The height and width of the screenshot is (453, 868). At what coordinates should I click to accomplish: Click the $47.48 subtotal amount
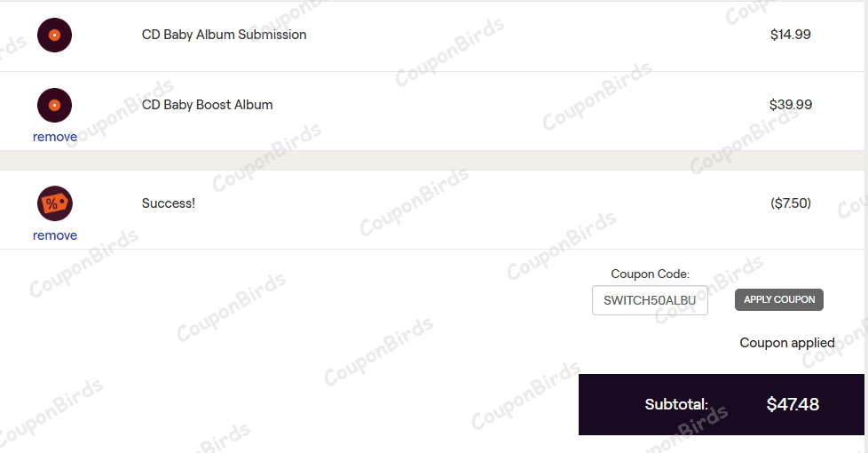coord(792,405)
